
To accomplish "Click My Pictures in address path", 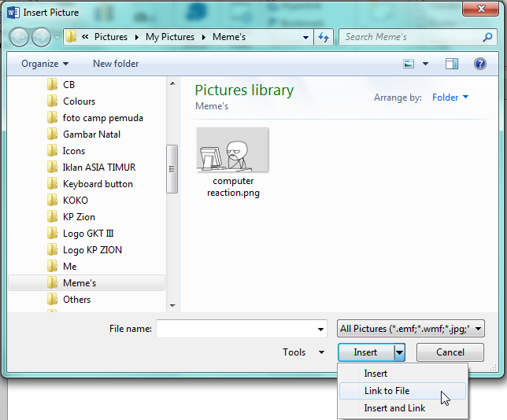I will (x=170, y=37).
